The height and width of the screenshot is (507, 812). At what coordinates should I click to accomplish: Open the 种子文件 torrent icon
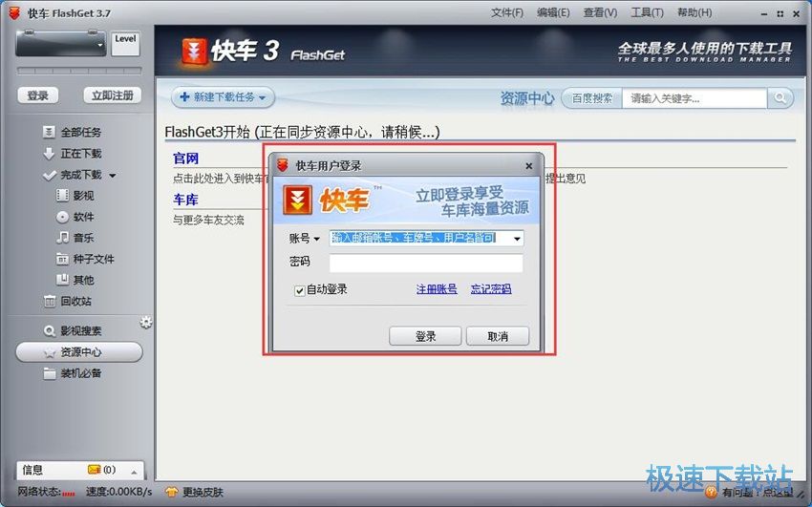[x=62, y=259]
